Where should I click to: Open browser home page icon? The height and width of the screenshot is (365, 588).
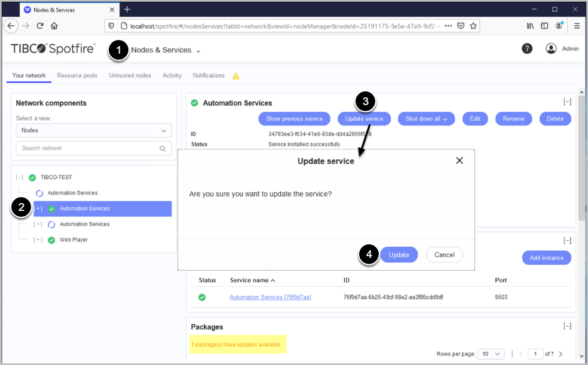54,26
